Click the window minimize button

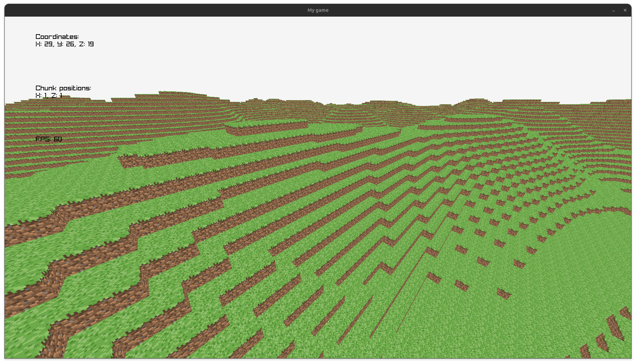coord(614,10)
